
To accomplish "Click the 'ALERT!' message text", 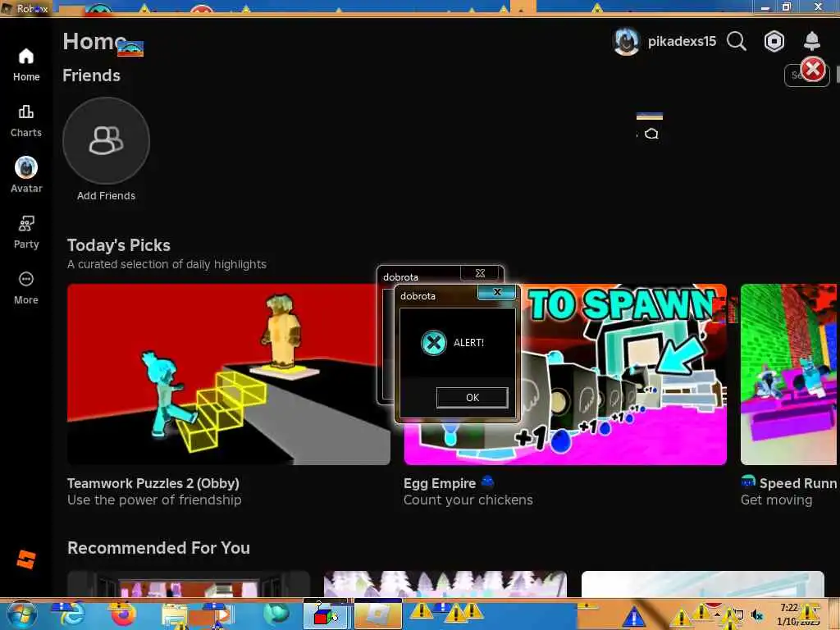I will pos(468,342).
